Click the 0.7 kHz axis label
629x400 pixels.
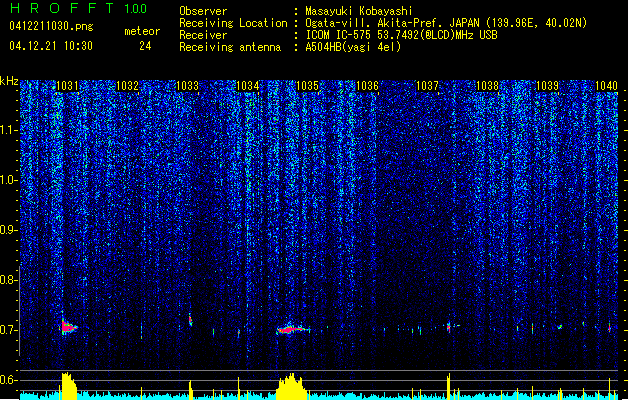pyautogui.click(x=8, y=330)
